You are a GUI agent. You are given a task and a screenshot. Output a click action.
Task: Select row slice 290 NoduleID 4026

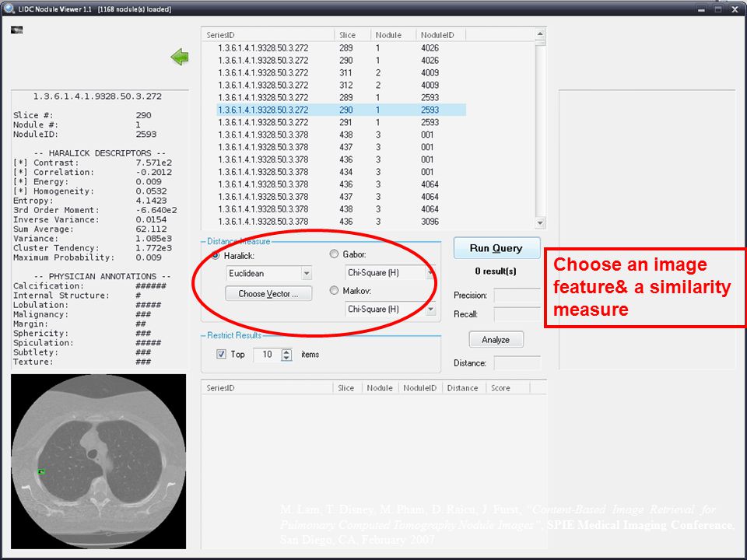341,61
